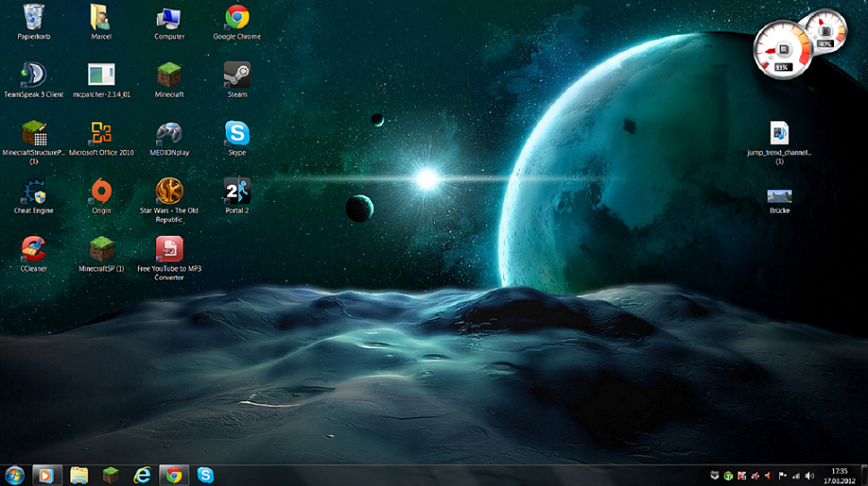Screen dimensions: 868x486
Task: Select the Origin desktop shortcut
Action: click(101, 192)
